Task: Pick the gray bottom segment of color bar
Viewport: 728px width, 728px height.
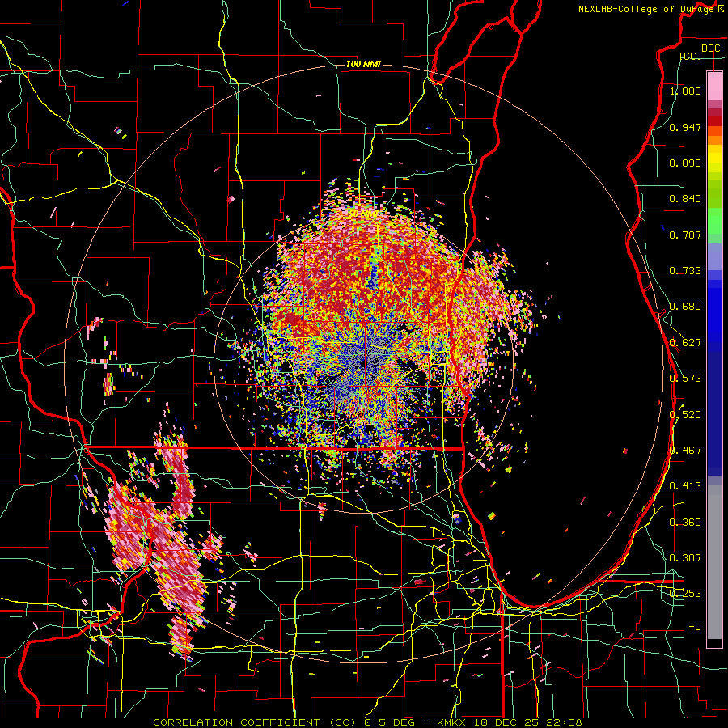Action: 714,562
